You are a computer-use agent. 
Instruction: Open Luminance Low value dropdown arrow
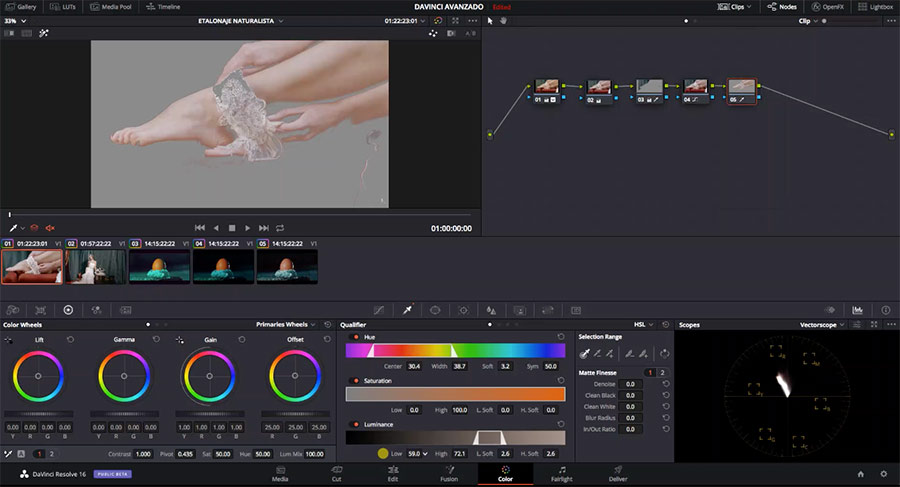coord(425,454)
